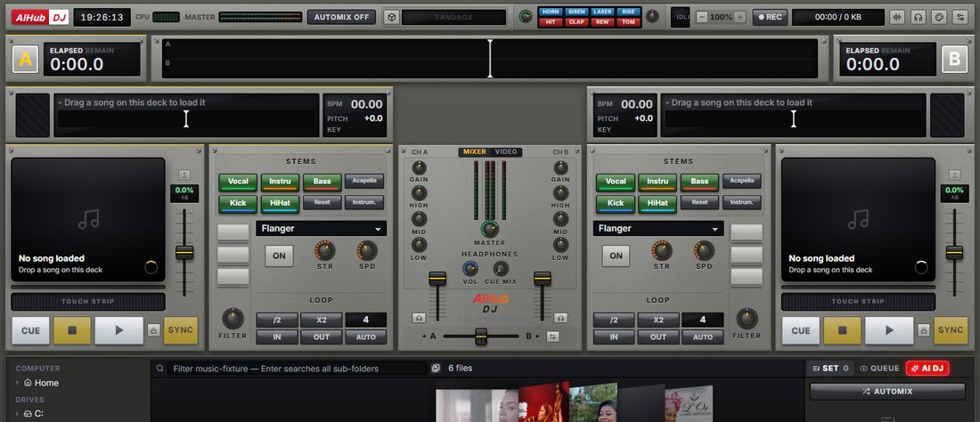
Task: Click the crossfader handle
Action: point(480,336)
